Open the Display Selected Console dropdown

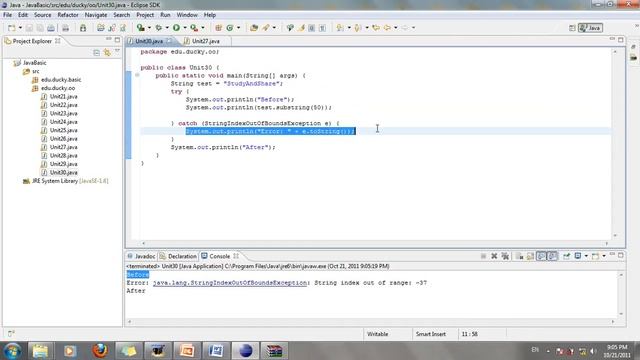586,256
